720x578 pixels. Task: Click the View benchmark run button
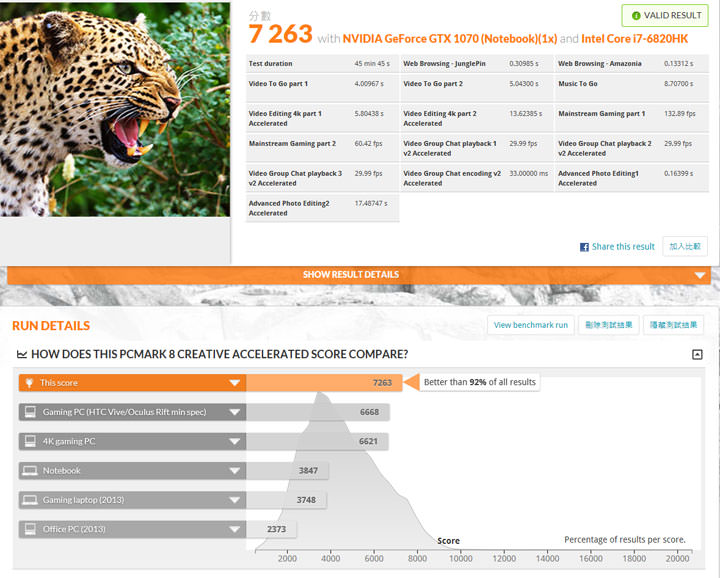(x=531, y=325)
